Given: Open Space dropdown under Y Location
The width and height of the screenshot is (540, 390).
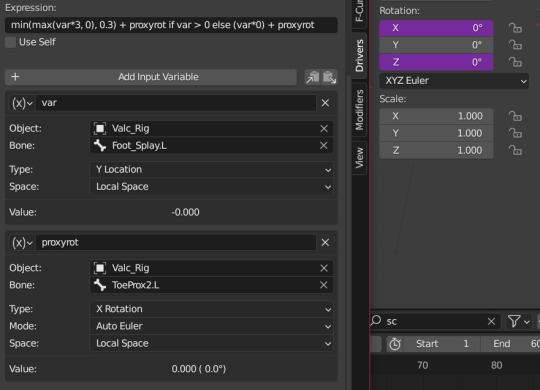Looking at the screenshot, I should coord(211,187).
